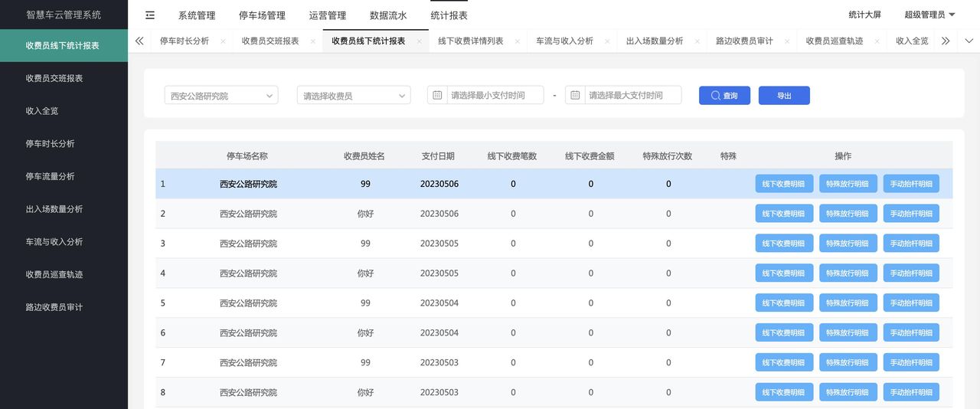Switch to the 线下收费详情列表 tab
This screenshot has width=980, height=409.
(471, 41)
